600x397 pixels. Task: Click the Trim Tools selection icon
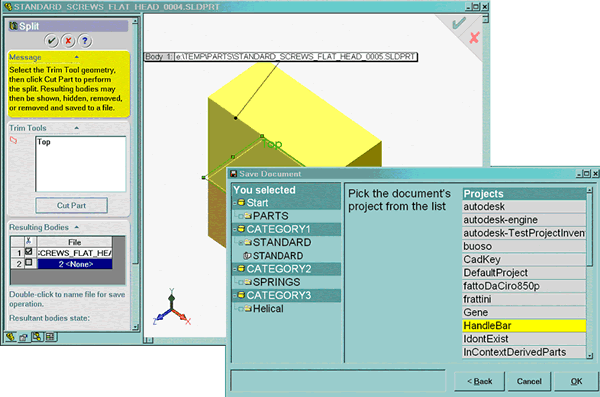13,140
